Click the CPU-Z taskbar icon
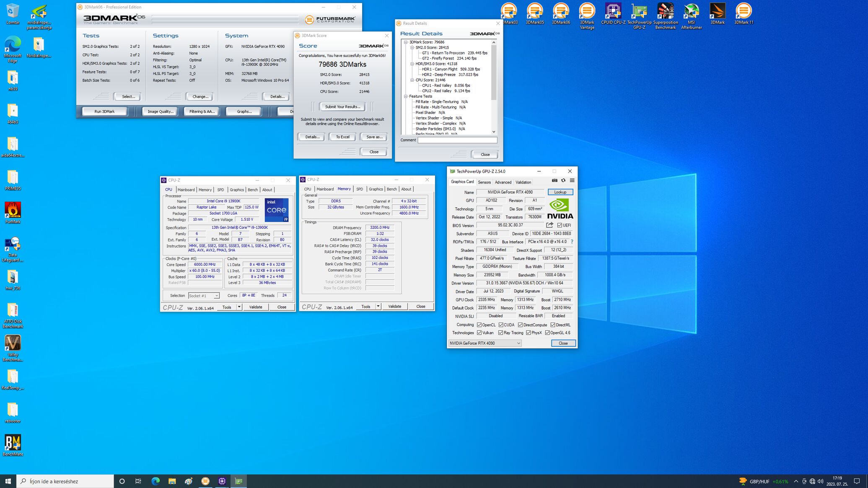The height and width of the screenshot is (488, 868). pos(222,481)
